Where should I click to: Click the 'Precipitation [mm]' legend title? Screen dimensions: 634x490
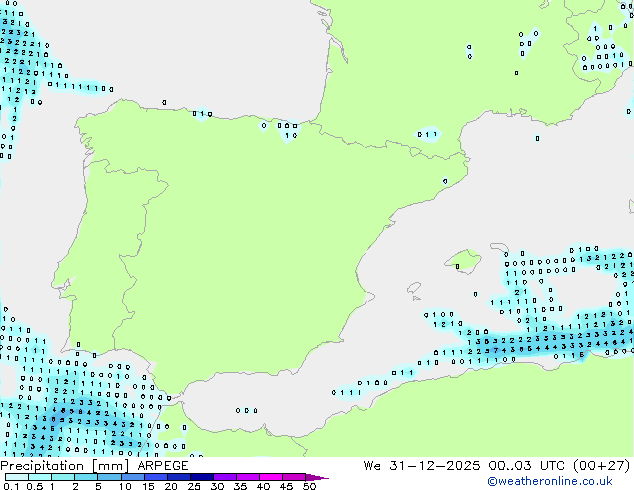[65, 466]
